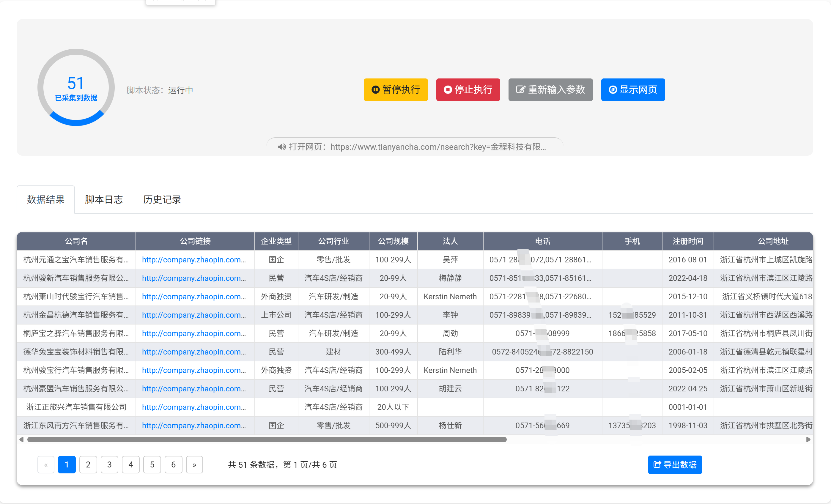The image size is (831, 504).
Task: Click 打开网页 tianyancha URL status text
Action: tap(418, 147)
